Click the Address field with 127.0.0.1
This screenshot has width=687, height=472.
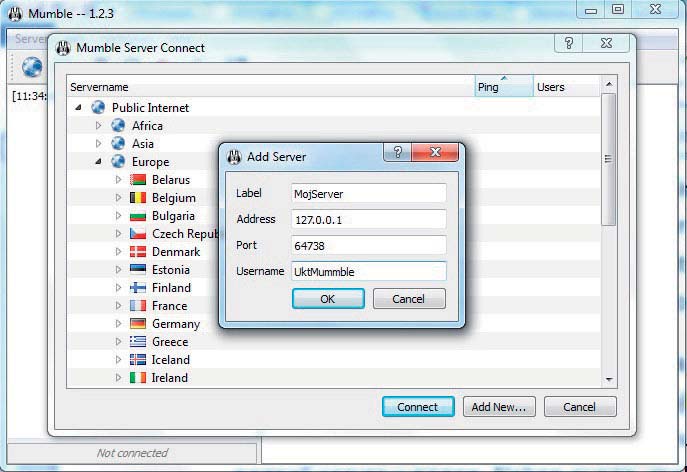pos(369,220)
